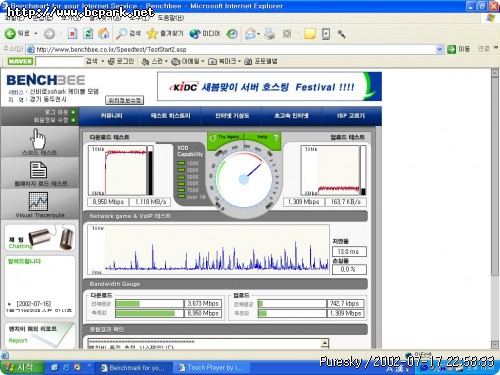Click the Help question mark button

(x=267, y=137)
